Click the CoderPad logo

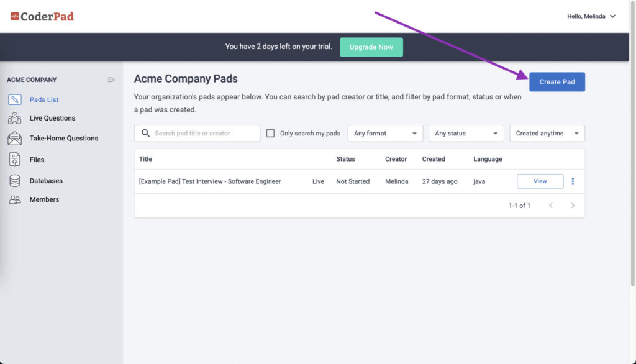click(42, 16)
